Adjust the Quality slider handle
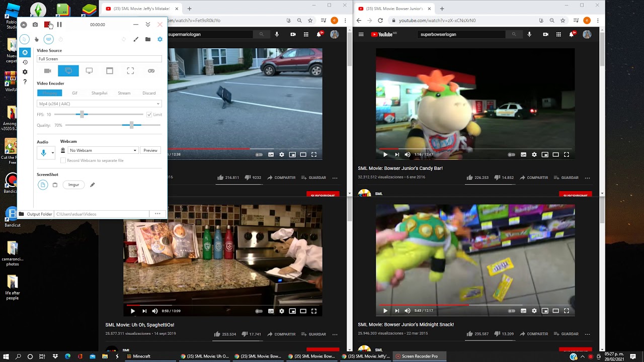 coord(131,125)
